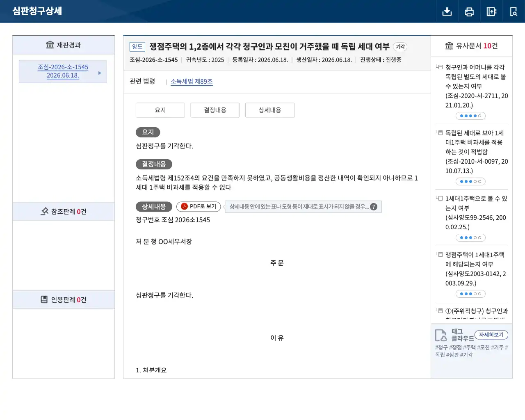525x420 pixels.
Task: Click the 주 문 heading
Action: point(277,263)
